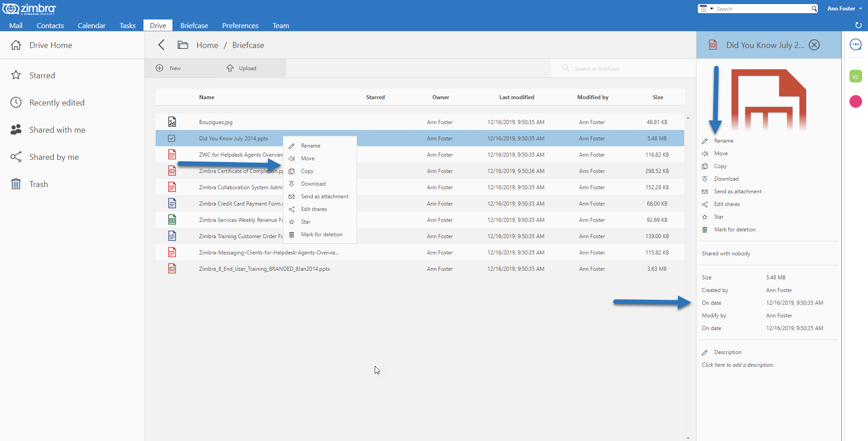Expand the Ann Foster account menu
The width and height of the screenshot is (868, 441).
pyautogui.click(x=844, y=9)
